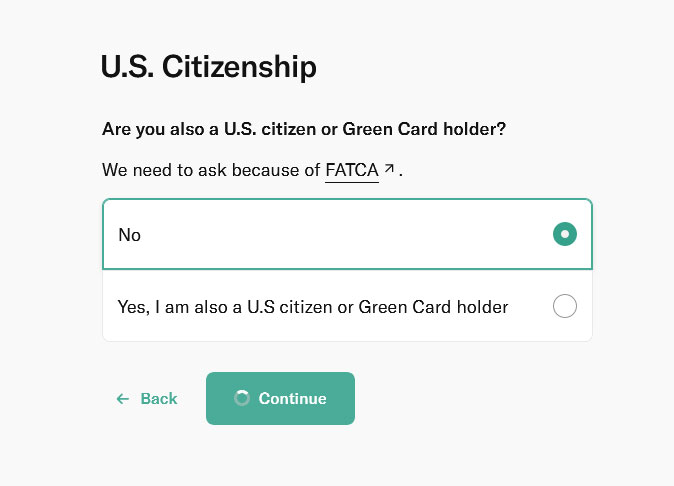
Task: Click the "U.S. Citizenship" page heading
Action: click(x=208, y=67)
